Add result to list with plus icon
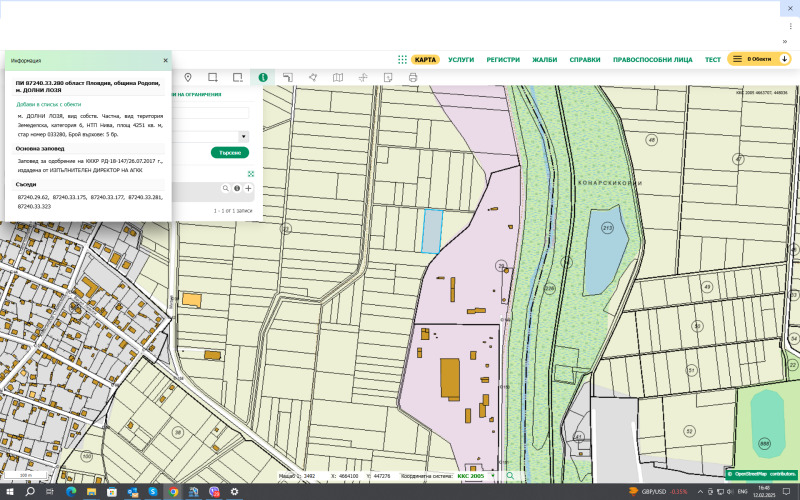 248,188
